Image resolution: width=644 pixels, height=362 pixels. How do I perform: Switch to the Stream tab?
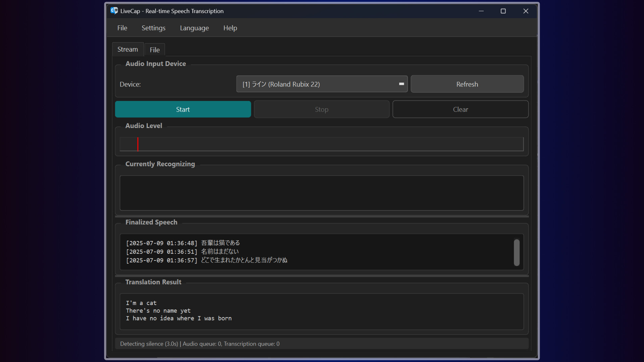tap(127, 49)
